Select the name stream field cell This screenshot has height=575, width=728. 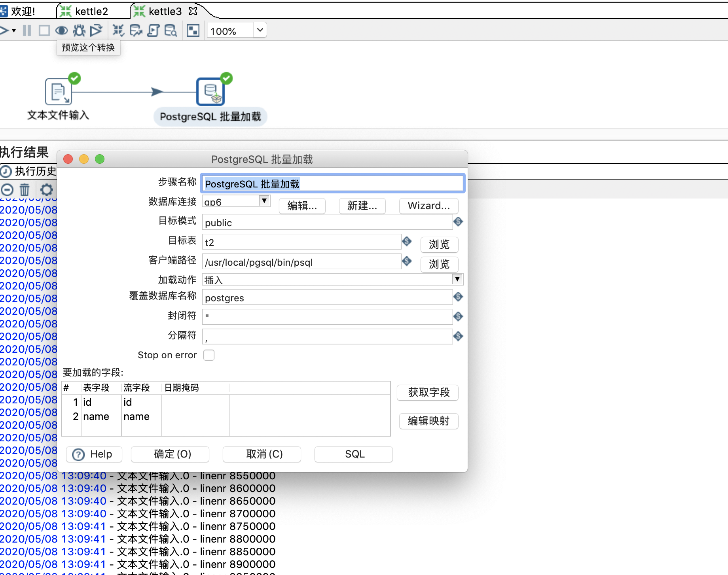142,416
